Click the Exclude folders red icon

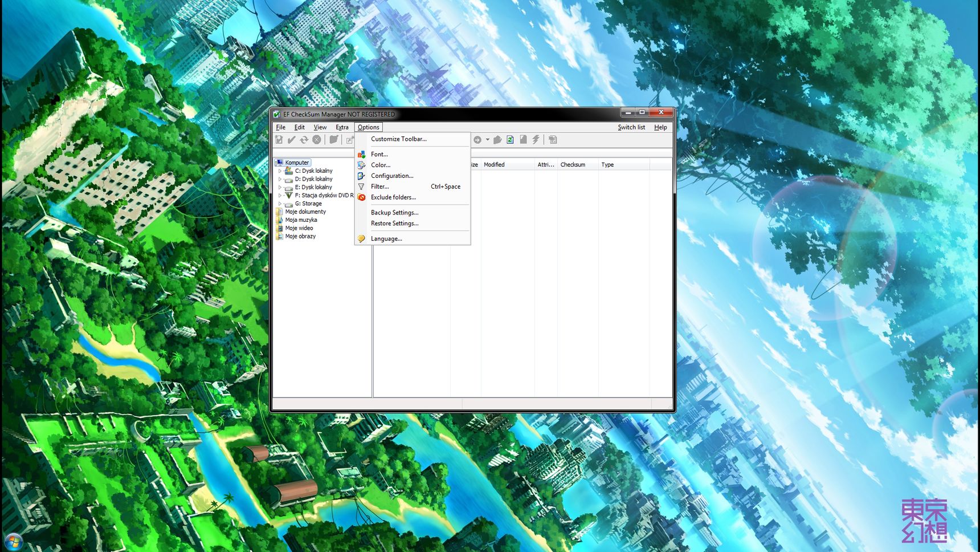[x=361, y=197]
